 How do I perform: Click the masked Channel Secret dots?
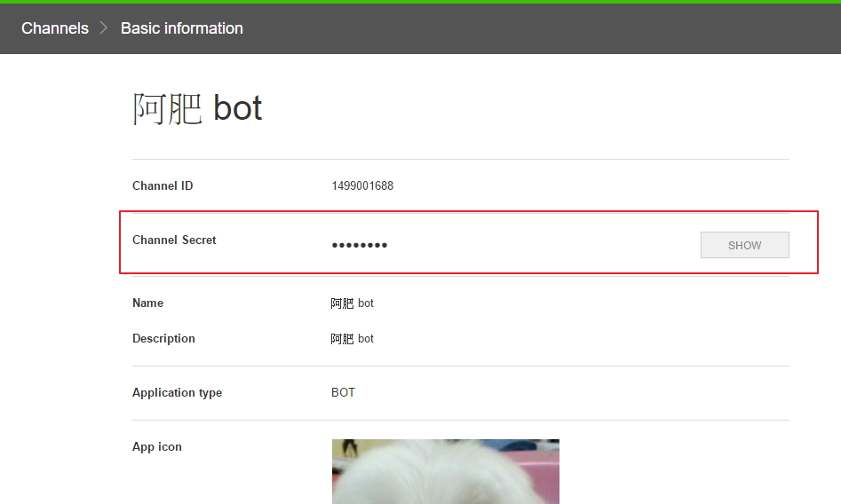[x=360, y=245]
